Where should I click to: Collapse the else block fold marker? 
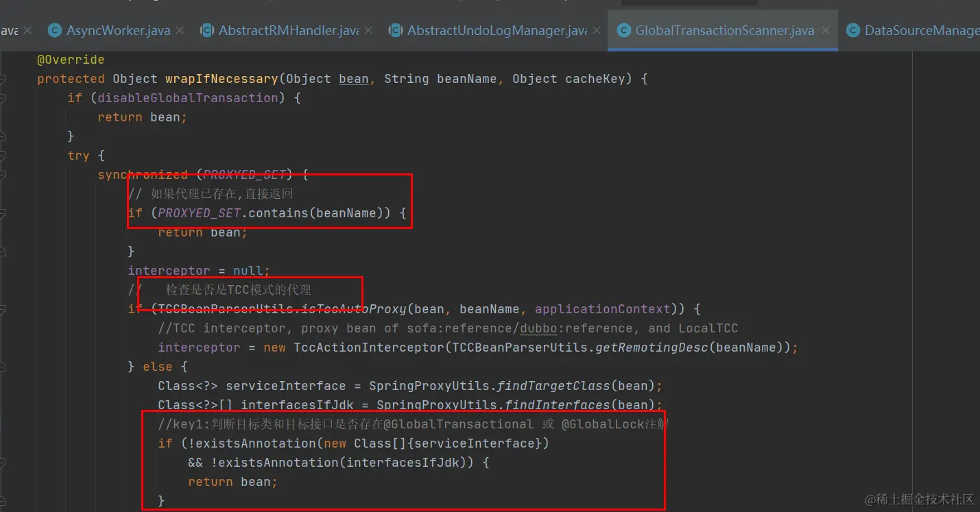coord(3,367)
